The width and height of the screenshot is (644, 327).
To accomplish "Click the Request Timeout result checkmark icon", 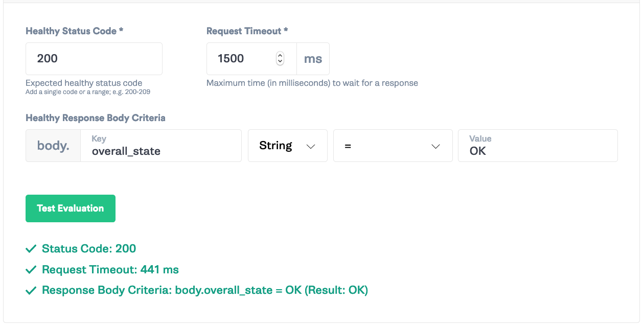I will [x=31, y=270].
